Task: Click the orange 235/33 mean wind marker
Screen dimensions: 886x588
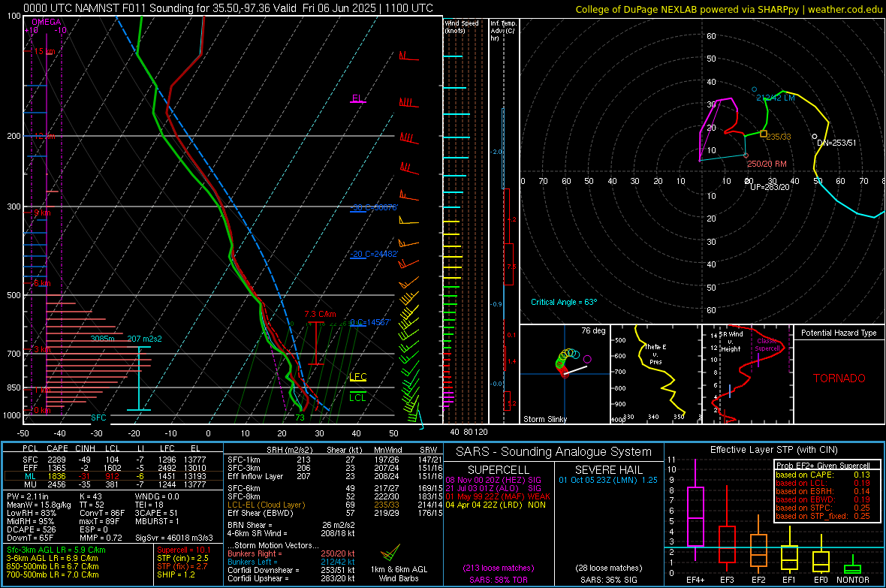Action: (x=764, y=134)
